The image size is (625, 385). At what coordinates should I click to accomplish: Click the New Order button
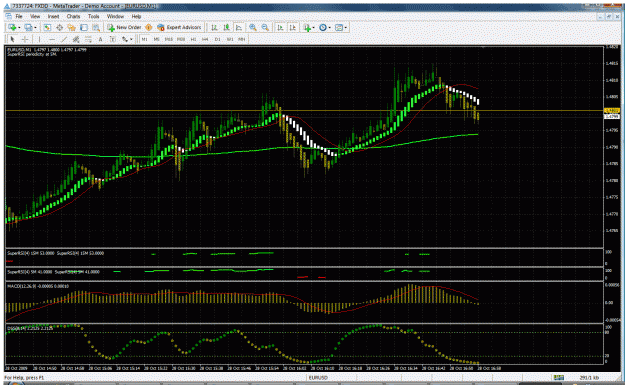[124, 28]
